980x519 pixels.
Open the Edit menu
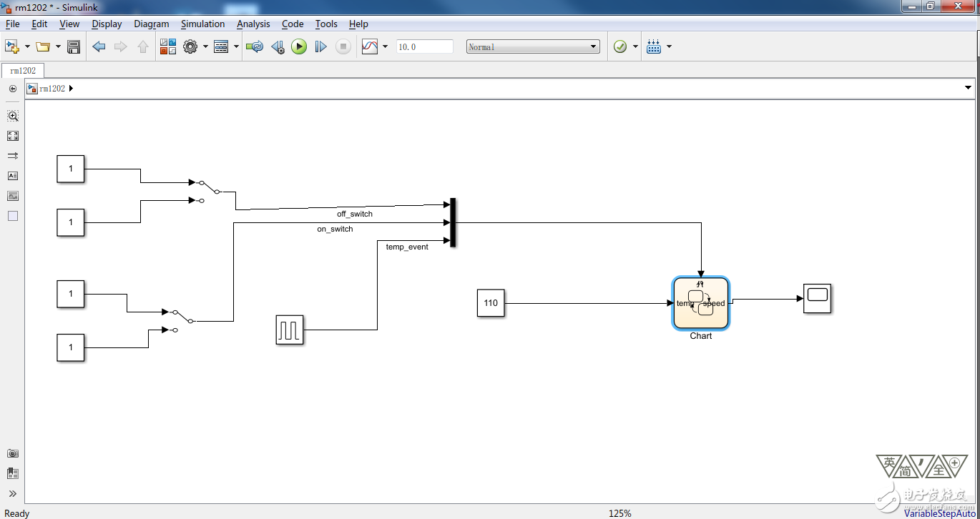(x=39, y=24)
